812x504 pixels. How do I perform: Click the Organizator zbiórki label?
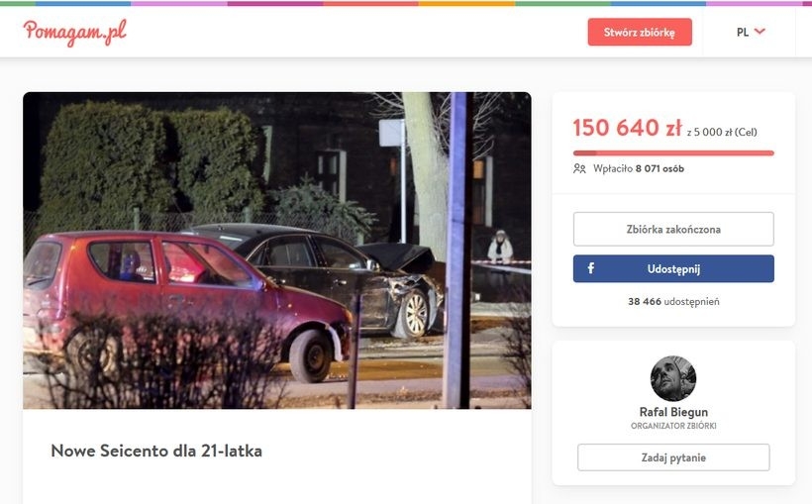[x=673, y=426]
